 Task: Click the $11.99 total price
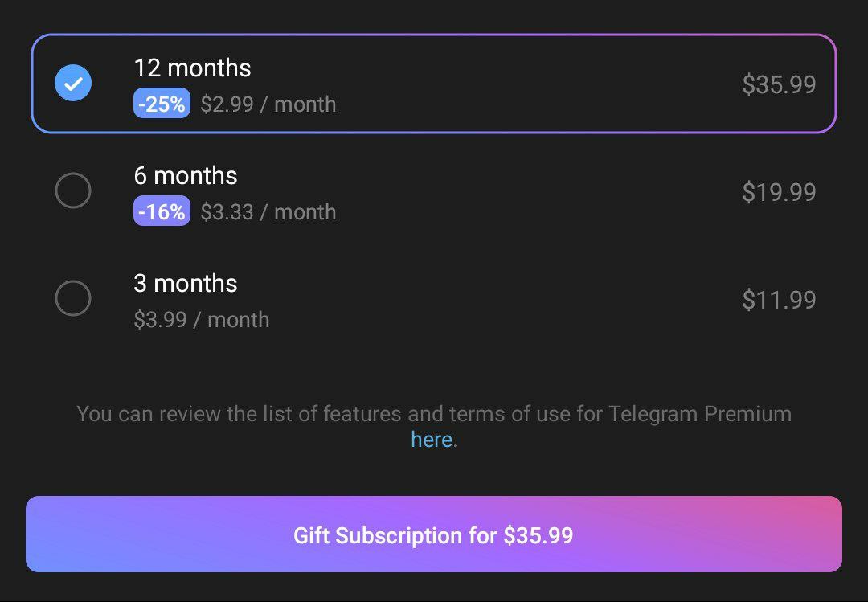click(779, 300)
